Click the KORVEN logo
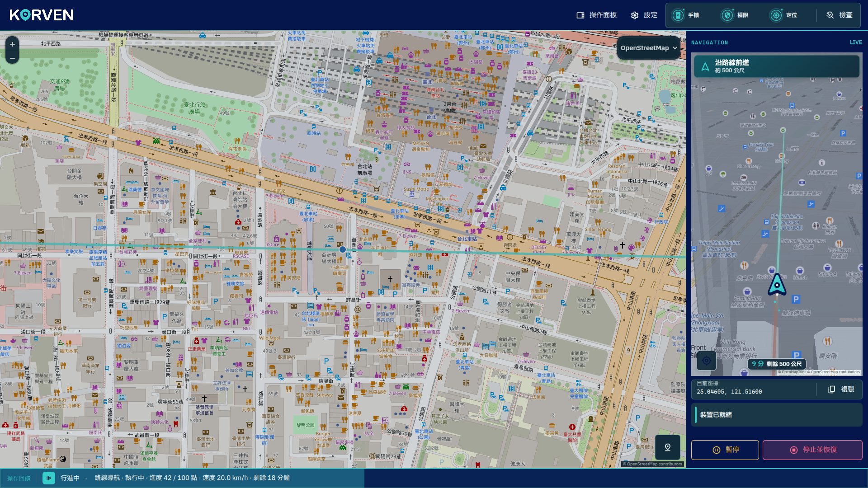 (x=42, y=15)
